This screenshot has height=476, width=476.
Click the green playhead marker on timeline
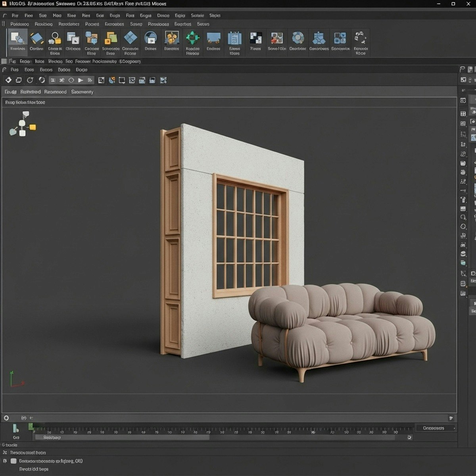31,426
